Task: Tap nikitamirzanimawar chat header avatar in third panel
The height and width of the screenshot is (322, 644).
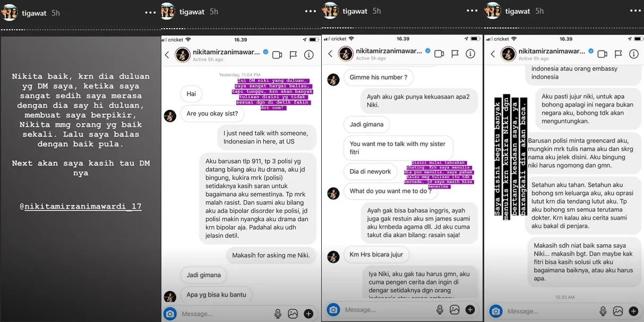Action: (x=346, y=54)
